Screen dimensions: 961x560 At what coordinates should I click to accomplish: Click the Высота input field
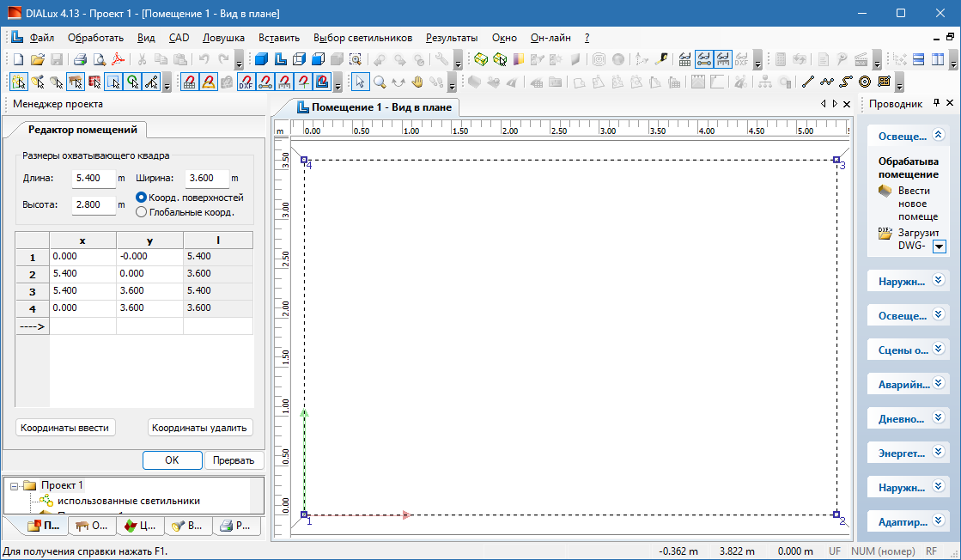point(94,204)
